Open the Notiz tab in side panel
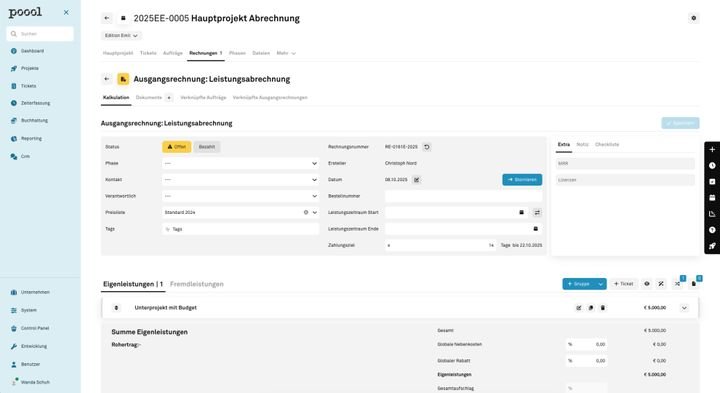Viewport: 720px width, 393px height. [x=582, y=145]
